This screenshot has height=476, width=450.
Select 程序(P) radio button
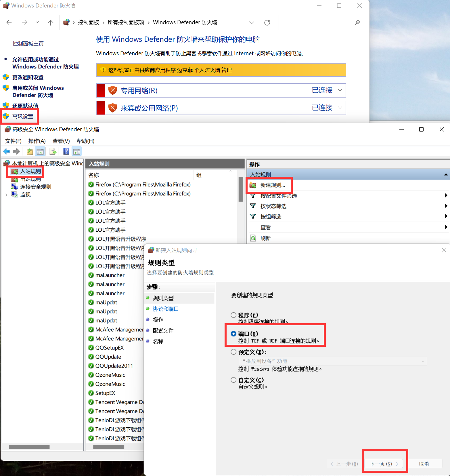(x=233, y=315)
